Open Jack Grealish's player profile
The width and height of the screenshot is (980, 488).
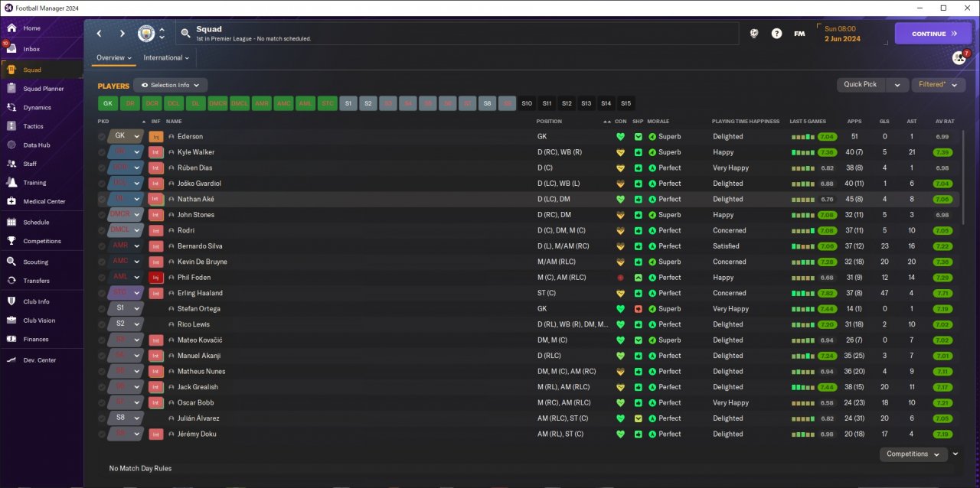coord(198,387)
